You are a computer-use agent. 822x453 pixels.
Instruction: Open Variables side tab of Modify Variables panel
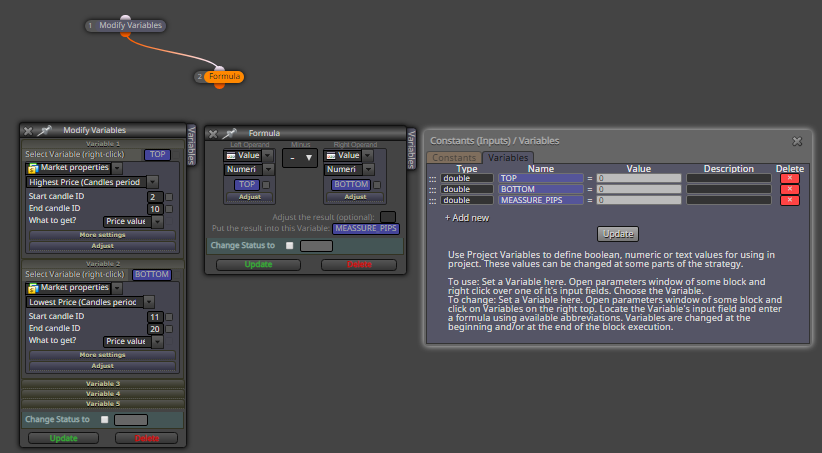click(x=191, y=145)
